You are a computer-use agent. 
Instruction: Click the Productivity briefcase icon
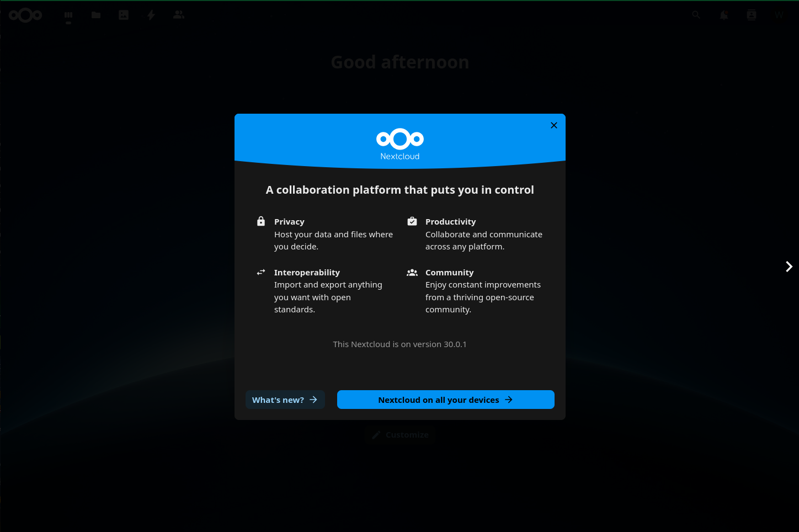pyautogui.click(x=412, y=221)
